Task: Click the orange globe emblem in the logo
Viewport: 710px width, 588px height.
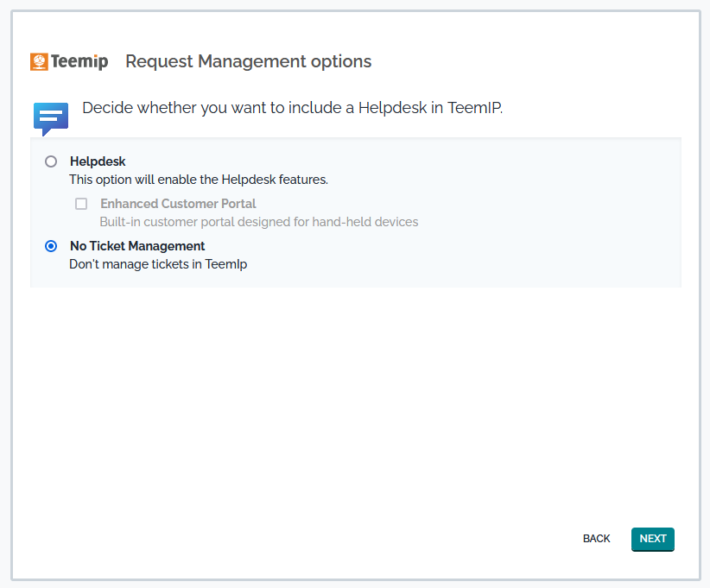Action: coord(39,62)
